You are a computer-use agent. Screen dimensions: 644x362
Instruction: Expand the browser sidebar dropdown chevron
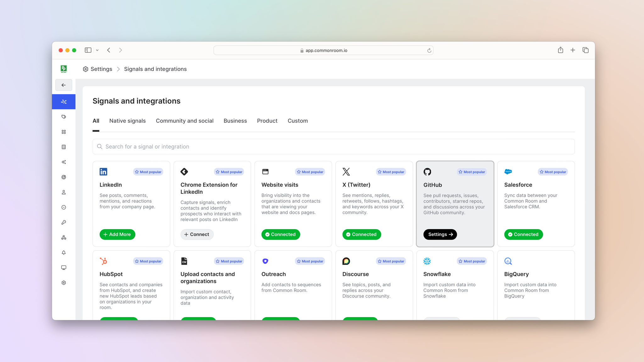[97, 50]
